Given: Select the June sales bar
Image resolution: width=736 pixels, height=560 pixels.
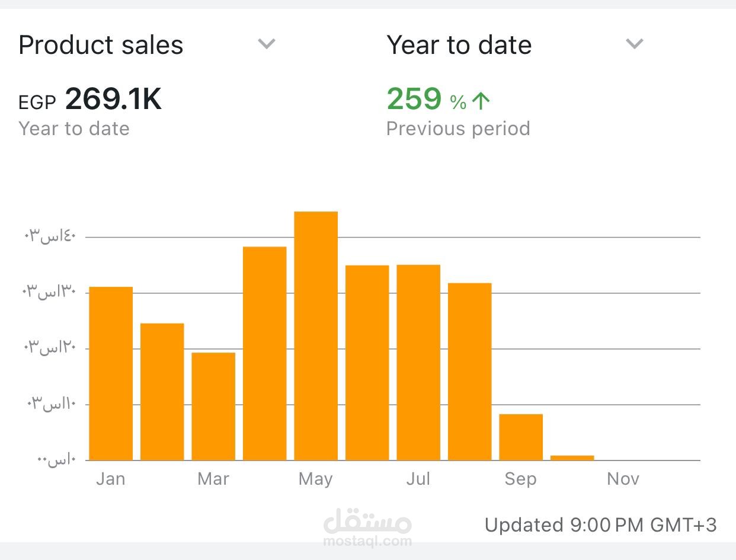Looking at the screenshot, I should [x=367, y=363].
